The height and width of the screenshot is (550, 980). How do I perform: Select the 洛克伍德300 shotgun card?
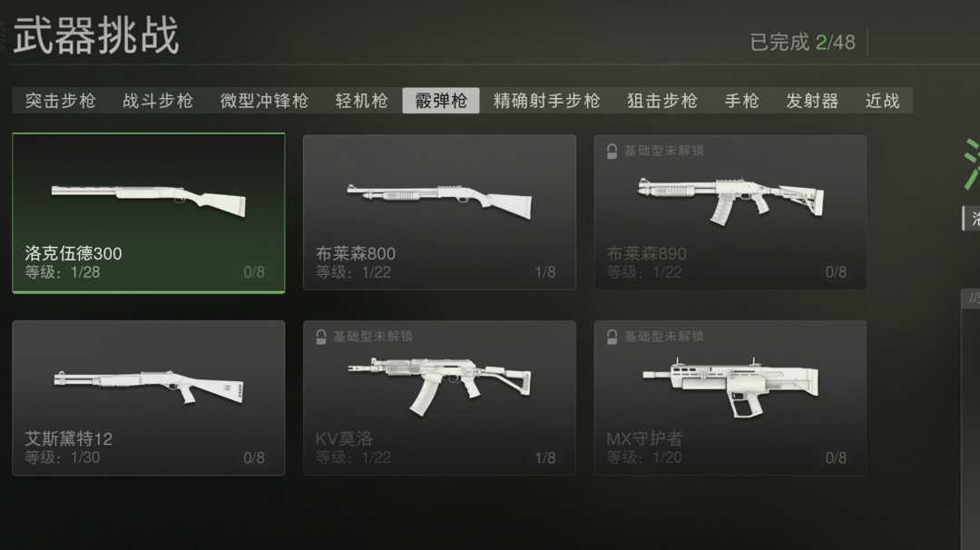coord(149,212)
